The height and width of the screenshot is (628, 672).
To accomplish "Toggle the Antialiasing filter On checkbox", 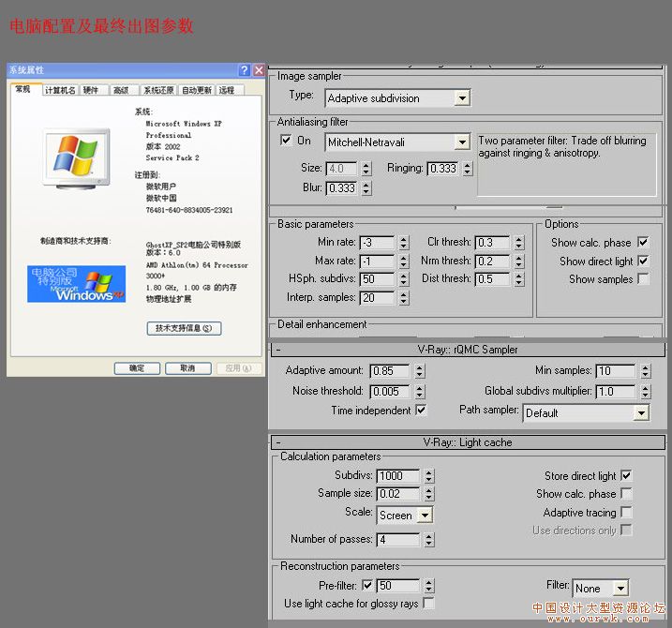I will click(286, 141).
